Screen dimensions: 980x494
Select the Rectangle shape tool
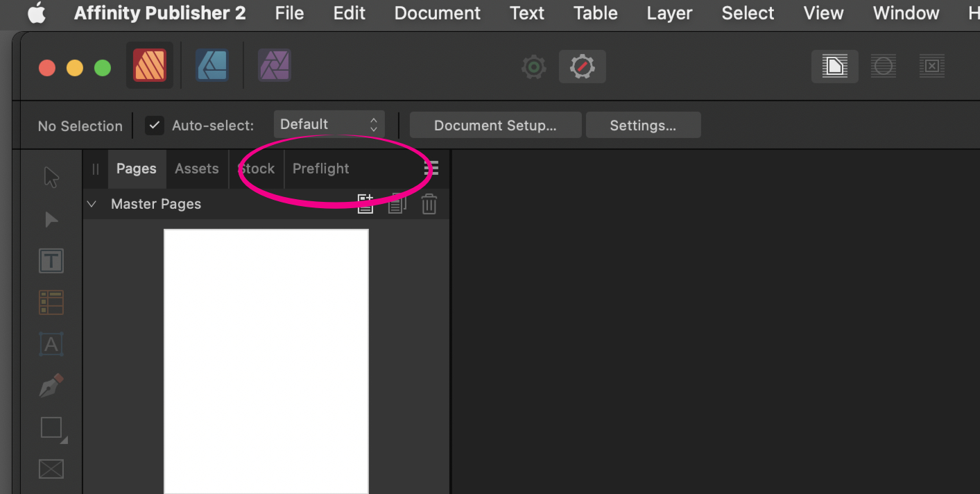tap(53, 429)
